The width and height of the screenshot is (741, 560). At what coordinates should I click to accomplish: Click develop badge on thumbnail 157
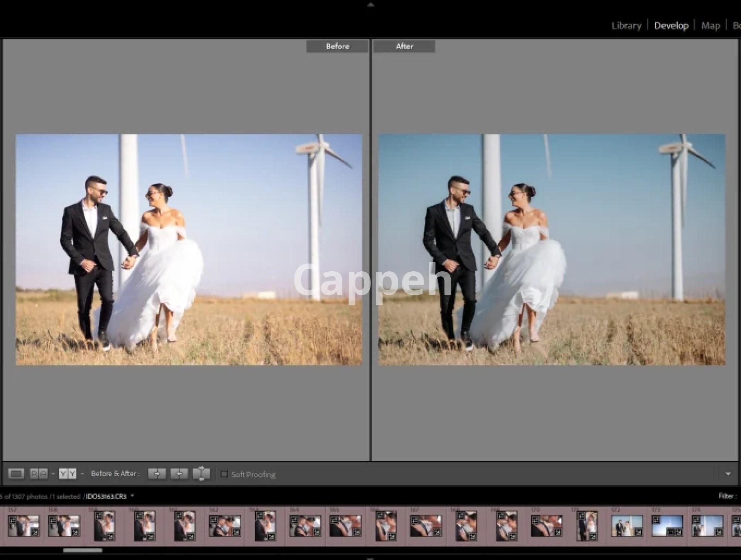pyautogui.click(x=35, y=533)
